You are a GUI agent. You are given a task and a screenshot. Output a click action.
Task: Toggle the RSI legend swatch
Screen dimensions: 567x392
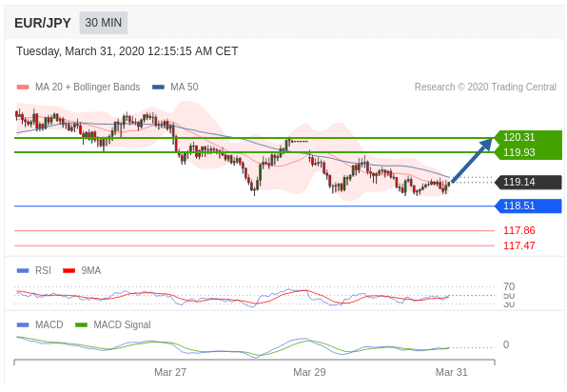click(23, 271)
